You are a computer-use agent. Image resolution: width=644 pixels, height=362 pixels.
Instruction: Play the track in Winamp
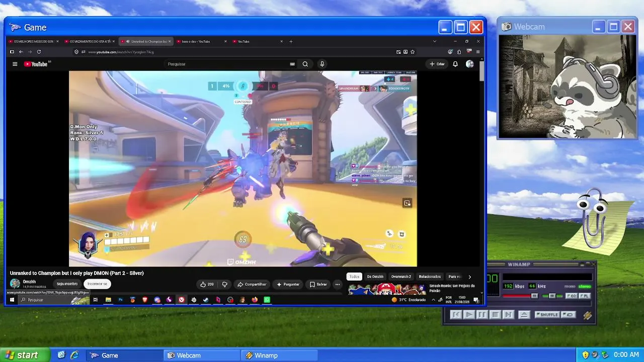point(468,315)
